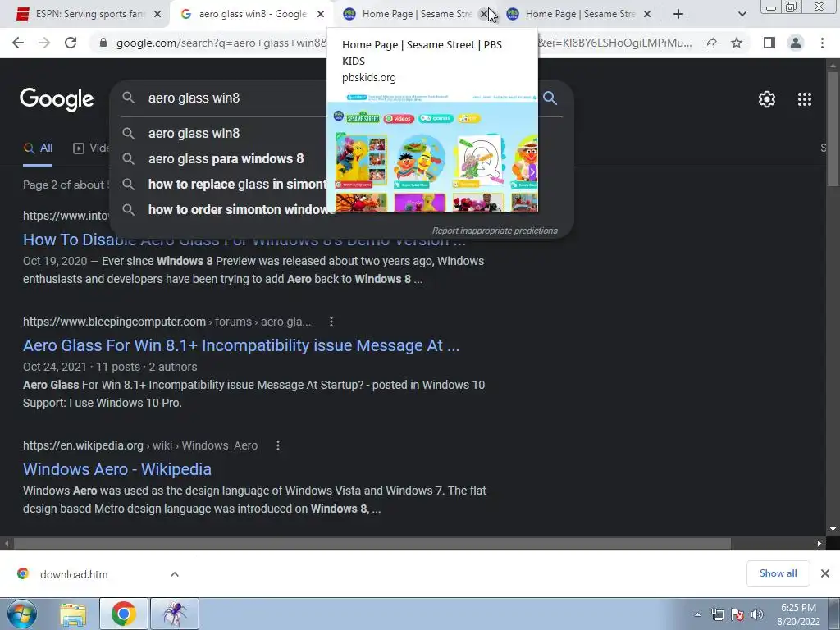Click 'Report inappropriate predictions'

coord(495,231)
